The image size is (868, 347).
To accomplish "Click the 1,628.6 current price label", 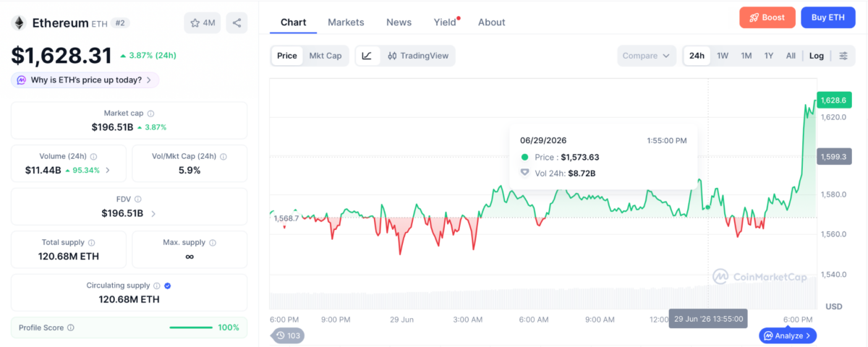I will [833, 100].
